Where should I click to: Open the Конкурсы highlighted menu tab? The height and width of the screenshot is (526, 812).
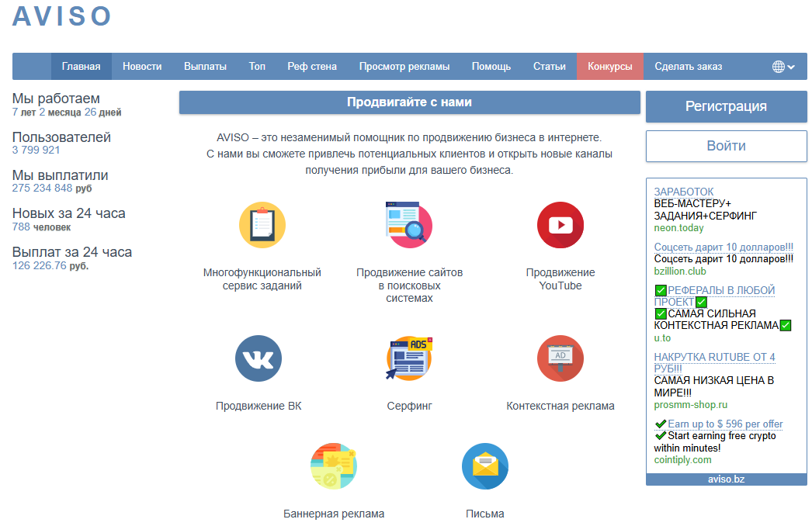pos(609,67)
